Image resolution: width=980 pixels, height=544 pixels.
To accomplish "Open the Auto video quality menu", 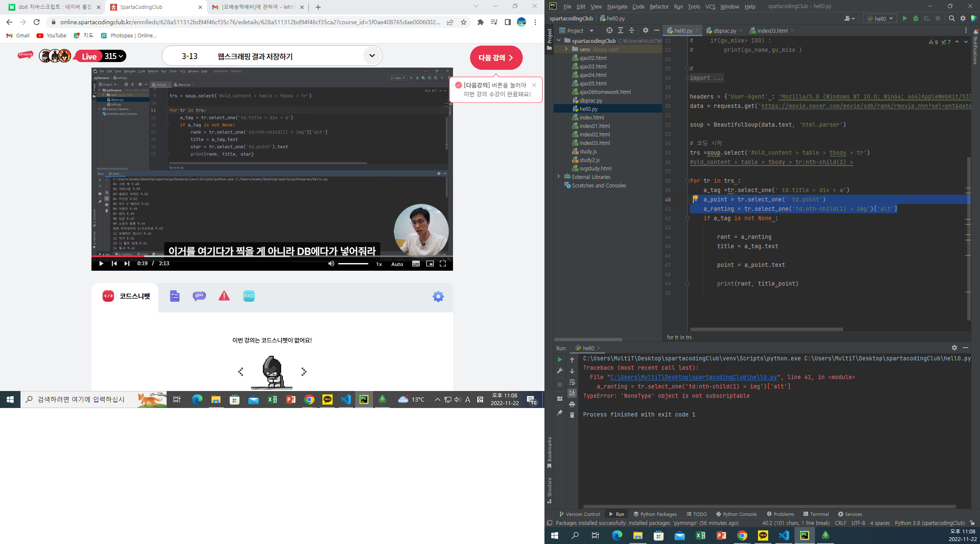I will click(397, 264).
